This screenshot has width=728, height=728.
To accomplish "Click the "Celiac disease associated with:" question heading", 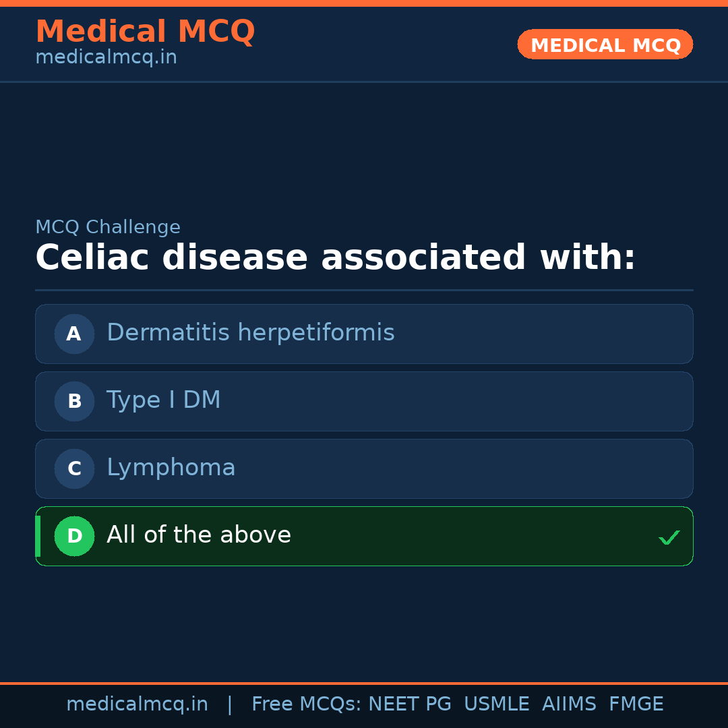I will click(335, 258).
